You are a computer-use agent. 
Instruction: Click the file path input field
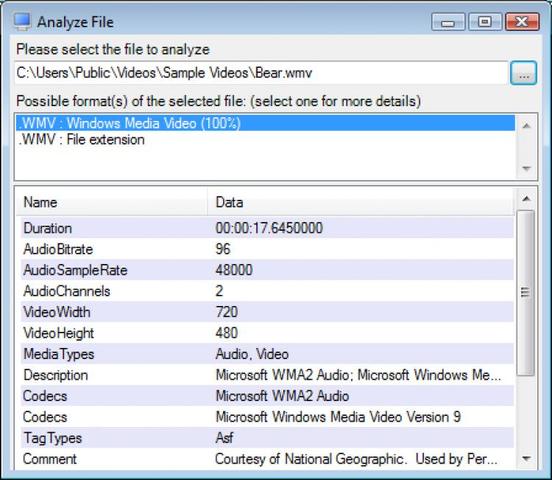[x=261, y=73]
